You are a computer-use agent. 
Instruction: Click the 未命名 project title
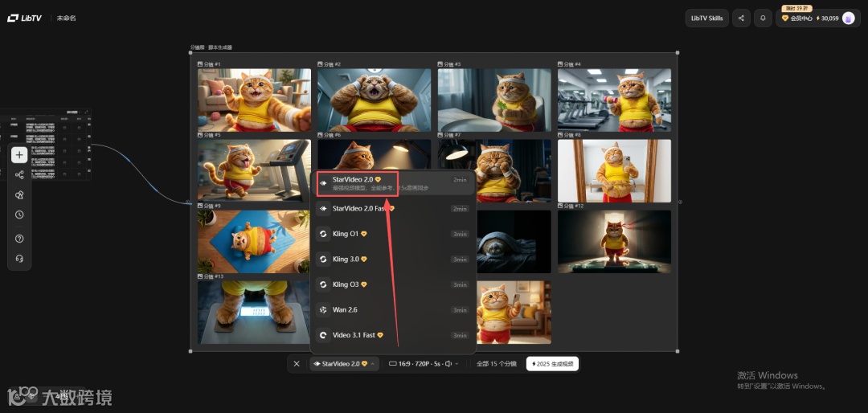coord(66,18)
